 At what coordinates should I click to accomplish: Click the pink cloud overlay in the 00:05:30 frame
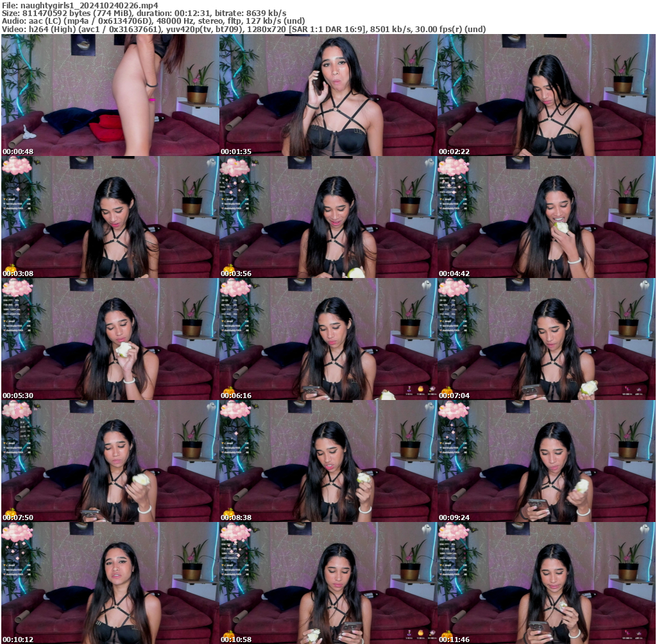point(16,288)
